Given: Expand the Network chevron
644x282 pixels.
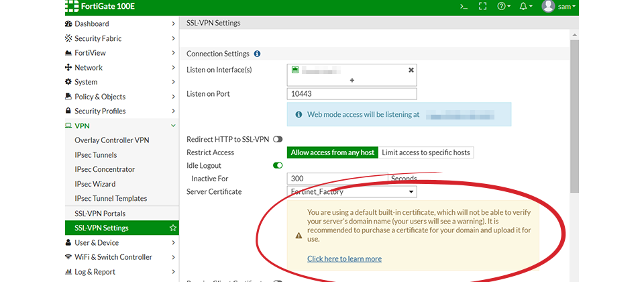Looking at the screenshot, I should (173, 67).
